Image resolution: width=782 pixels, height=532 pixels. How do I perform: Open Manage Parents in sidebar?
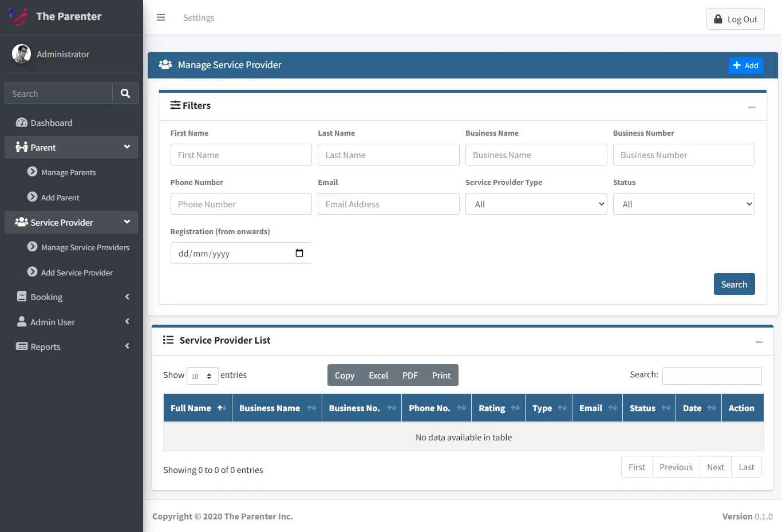tap(68, 172)
